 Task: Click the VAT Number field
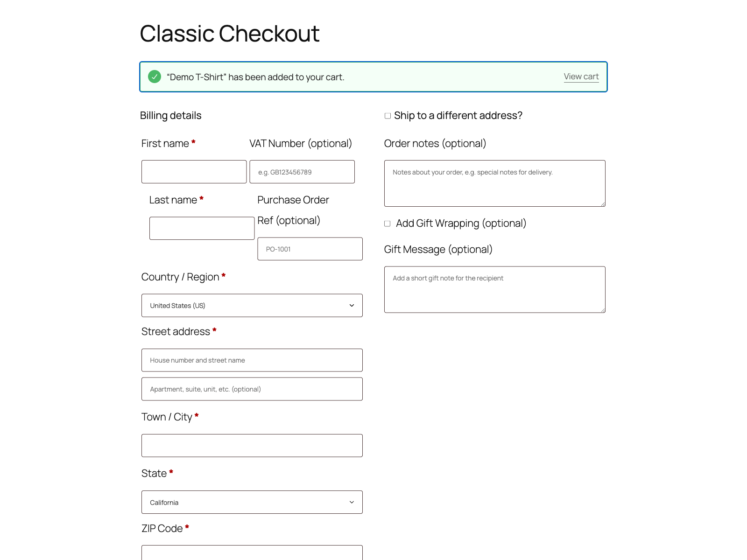302,172
